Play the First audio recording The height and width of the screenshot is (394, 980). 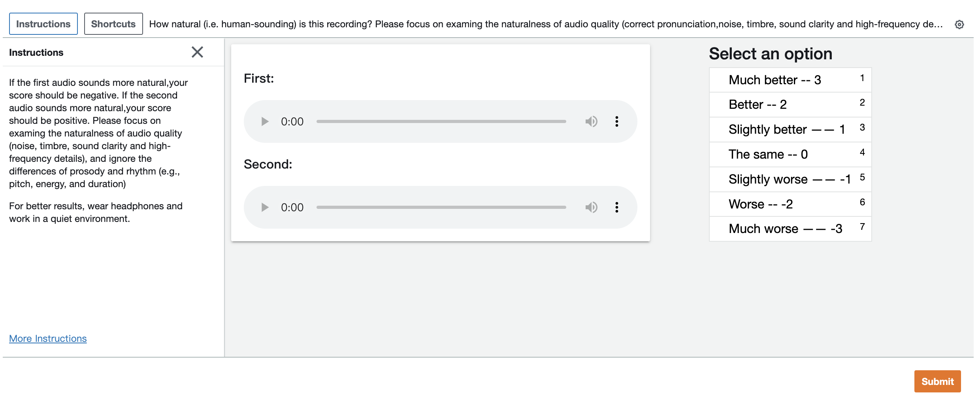pos(265,121)
